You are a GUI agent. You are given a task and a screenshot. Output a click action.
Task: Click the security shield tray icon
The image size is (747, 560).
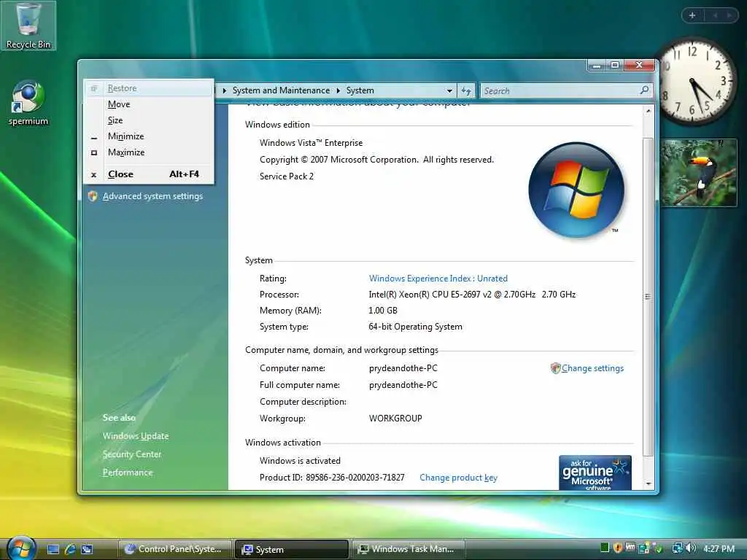click(x=618, y=548)
